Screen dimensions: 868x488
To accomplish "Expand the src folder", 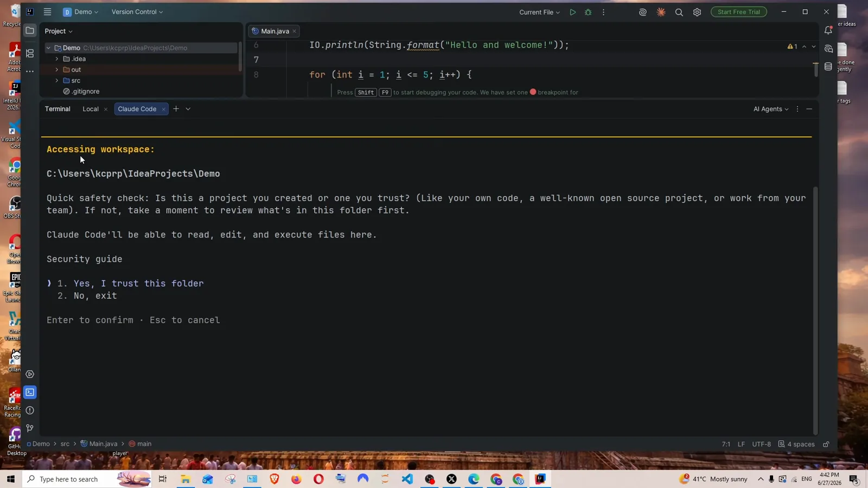I will pyautogui.click(x=57, y=81).
